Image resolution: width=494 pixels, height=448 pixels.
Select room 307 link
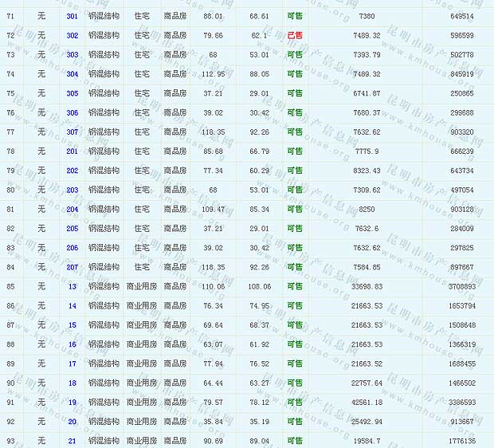[x=72, y=132]
